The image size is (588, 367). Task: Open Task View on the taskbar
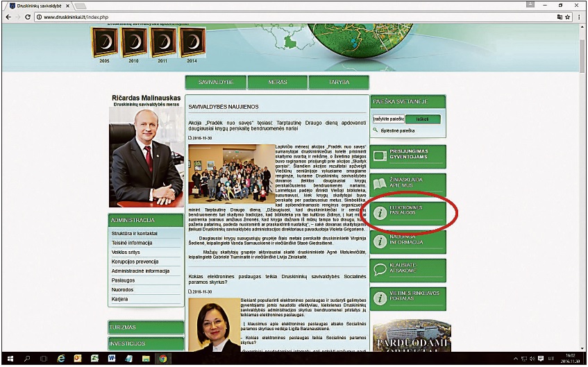pyautogui.click(x=44, y=359)
